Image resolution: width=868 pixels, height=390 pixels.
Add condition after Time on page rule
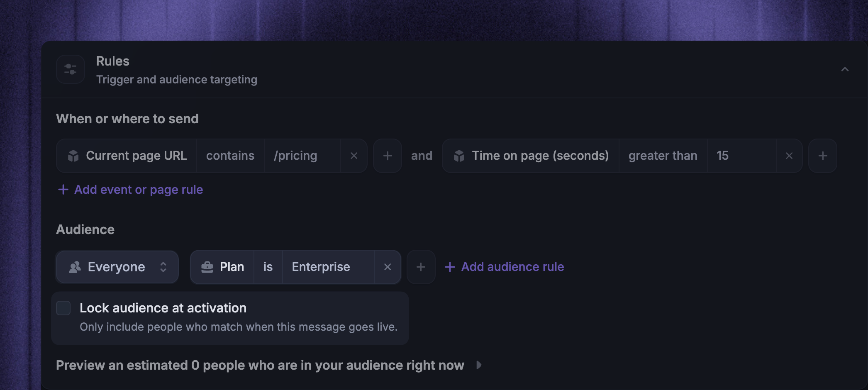pyautogui.click(x=823, y=156)
